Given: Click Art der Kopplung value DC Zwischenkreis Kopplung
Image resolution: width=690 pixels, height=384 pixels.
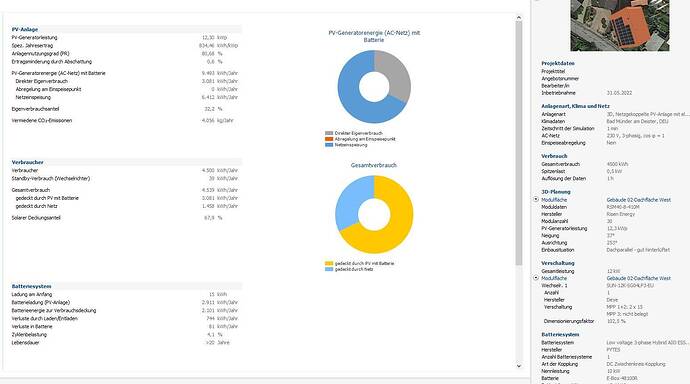Looking at the screenshot, I should pyautogui.click(x=636, y=364).
